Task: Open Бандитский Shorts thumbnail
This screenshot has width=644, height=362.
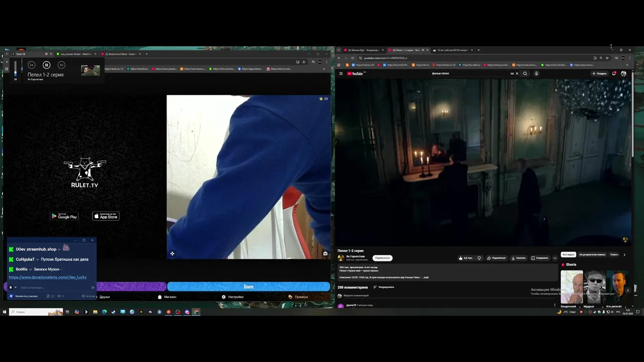Action: click(x=572, y=287)
